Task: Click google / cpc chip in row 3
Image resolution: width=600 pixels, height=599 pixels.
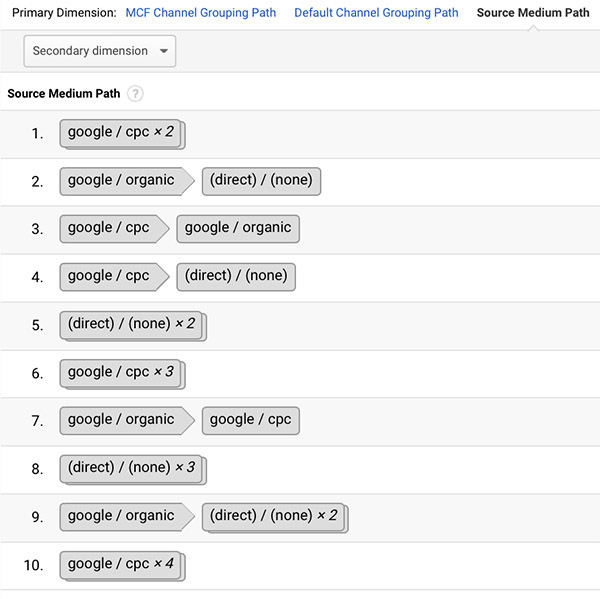Action: tap(109, 228)
